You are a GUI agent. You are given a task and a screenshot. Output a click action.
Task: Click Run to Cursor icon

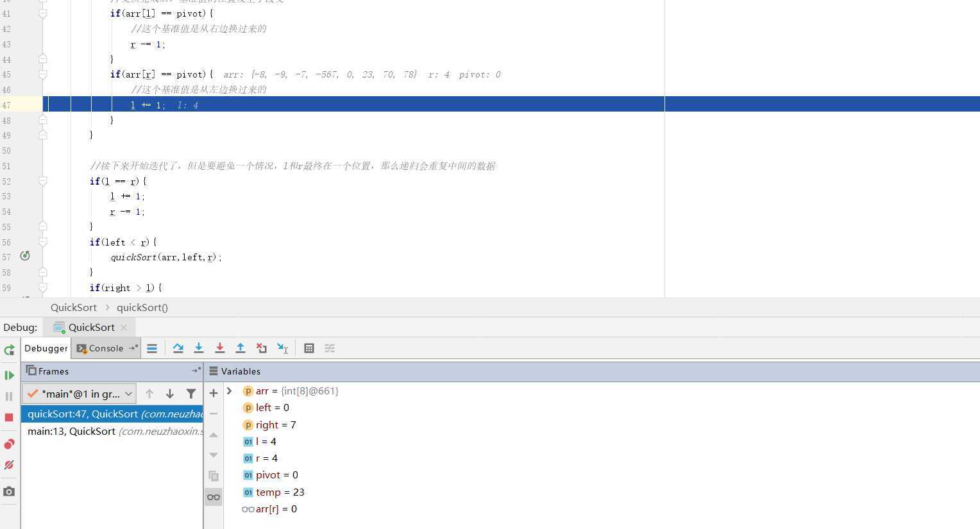(283, 348)
